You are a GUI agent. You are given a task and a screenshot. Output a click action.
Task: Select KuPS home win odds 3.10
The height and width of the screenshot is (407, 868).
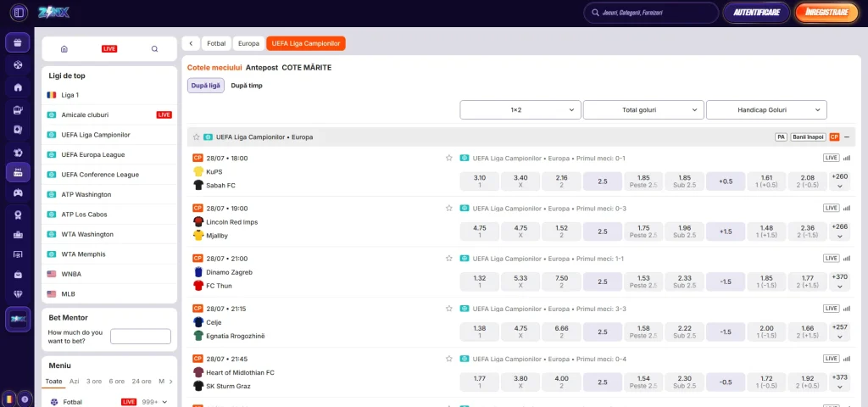click(480, 181)
